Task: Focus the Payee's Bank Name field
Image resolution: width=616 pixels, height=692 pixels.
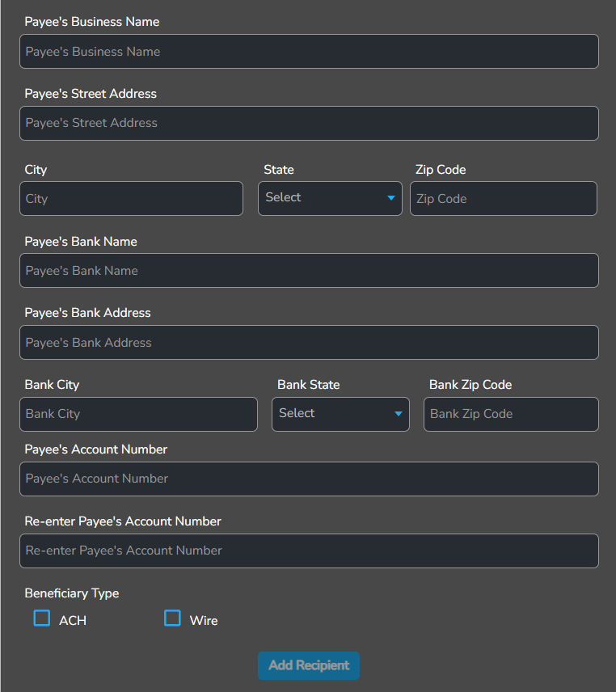Action: pyautogui.click(x=309, y=270)
